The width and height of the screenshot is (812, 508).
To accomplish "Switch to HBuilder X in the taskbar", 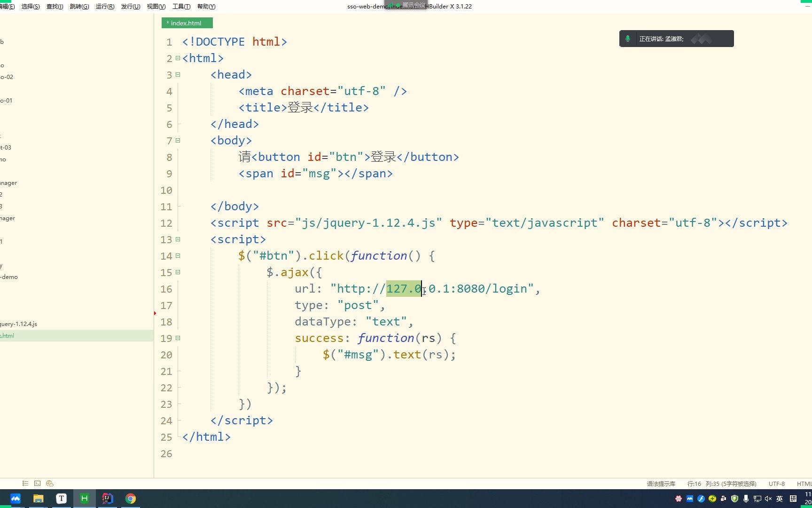I will (x=85, y=499).
